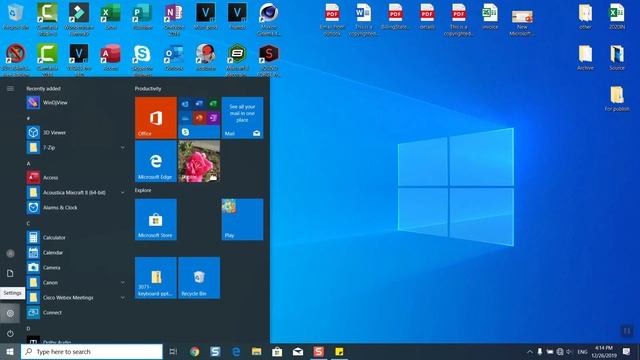Open the Action Center notification icon
Image resolution: width=640 pixels, height=360 pixels.
point(627,351)
